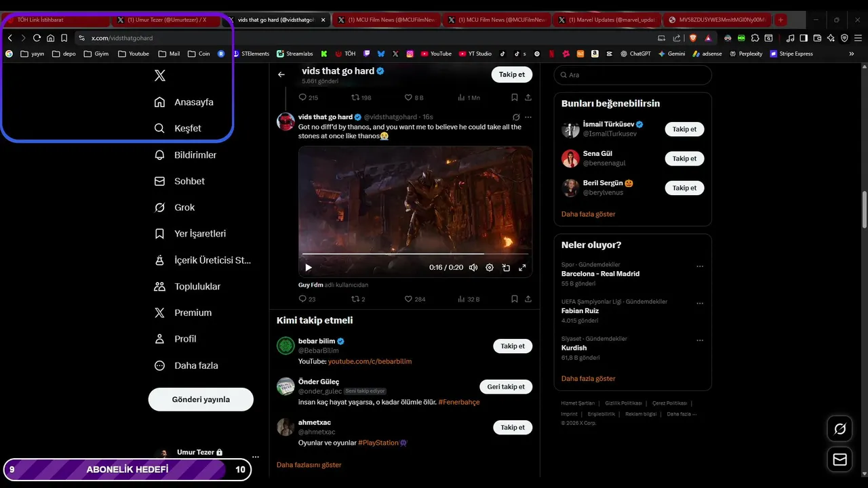Follow bebar bilim with Takip et
Image resolution: width=868 pixels, height=488 pixels.
512,346
